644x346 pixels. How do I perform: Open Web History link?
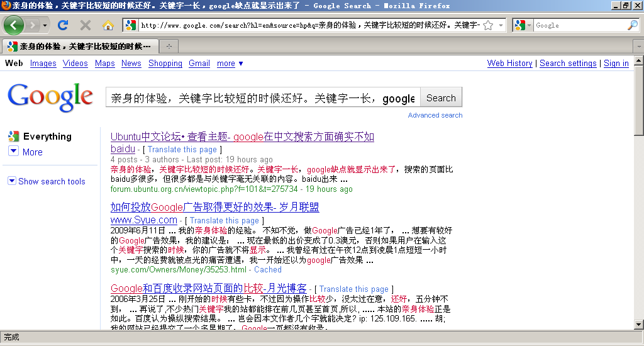tap(509, 64)
